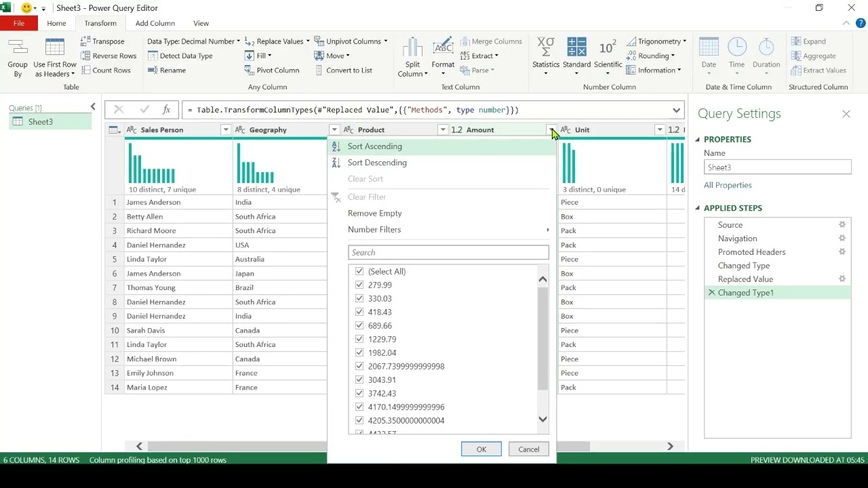Click the filter Search box
The height and width of the screenshot is (488, 868).
(448, 252)
